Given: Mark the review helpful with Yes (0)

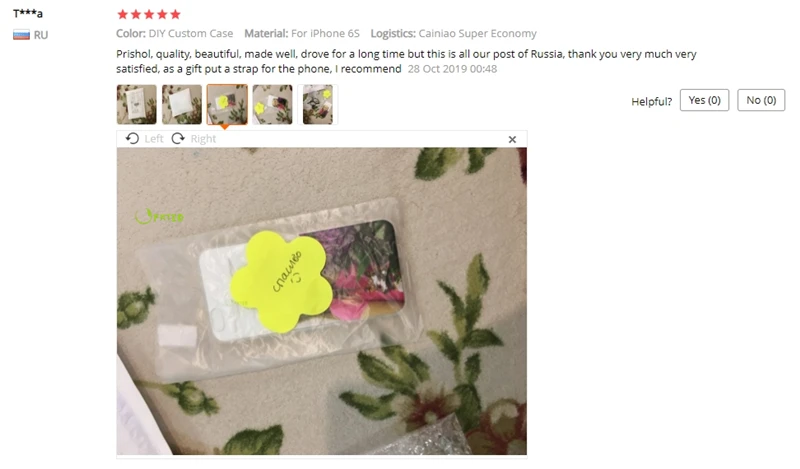Looking at the screenshot, I should click(704, 100).
